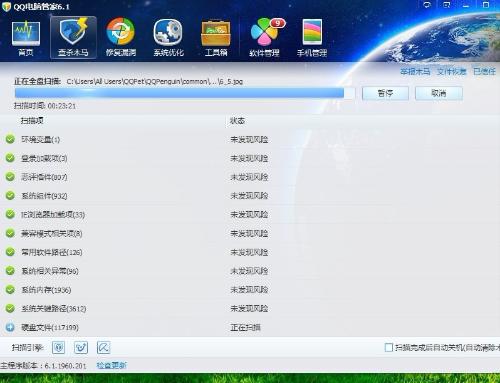Click blue scanning icon beside 硬盘文件(117199)

click(10, 327)
